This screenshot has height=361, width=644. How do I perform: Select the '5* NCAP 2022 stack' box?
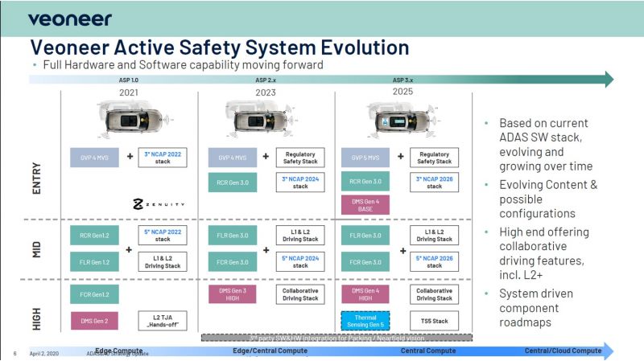point(163,235)
